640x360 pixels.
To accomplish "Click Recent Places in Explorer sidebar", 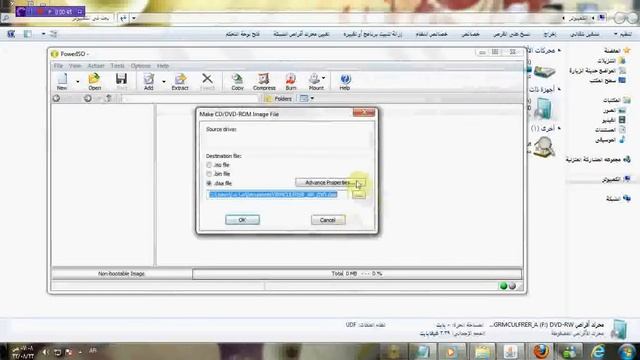I will tap(597, 71).
